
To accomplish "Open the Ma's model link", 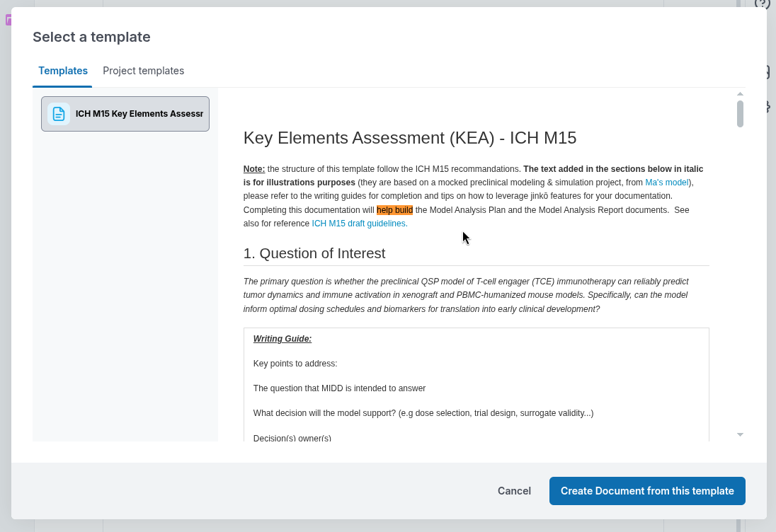I will pyautogui.click(x=667, y=183).
